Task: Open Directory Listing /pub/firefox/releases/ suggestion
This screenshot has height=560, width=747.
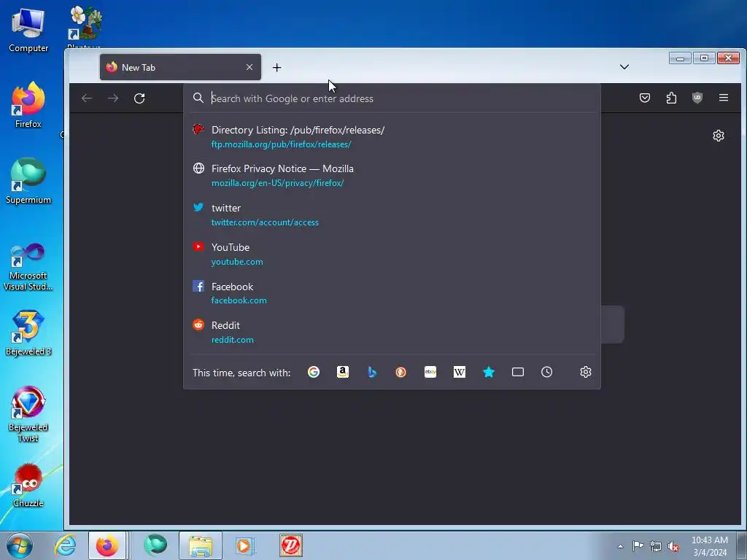Action: coord(392,136)
